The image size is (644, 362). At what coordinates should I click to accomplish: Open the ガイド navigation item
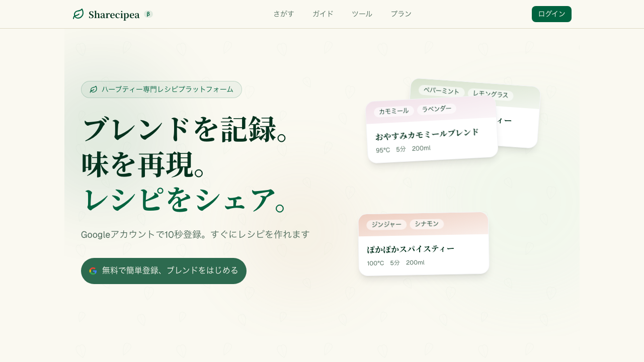323,14
